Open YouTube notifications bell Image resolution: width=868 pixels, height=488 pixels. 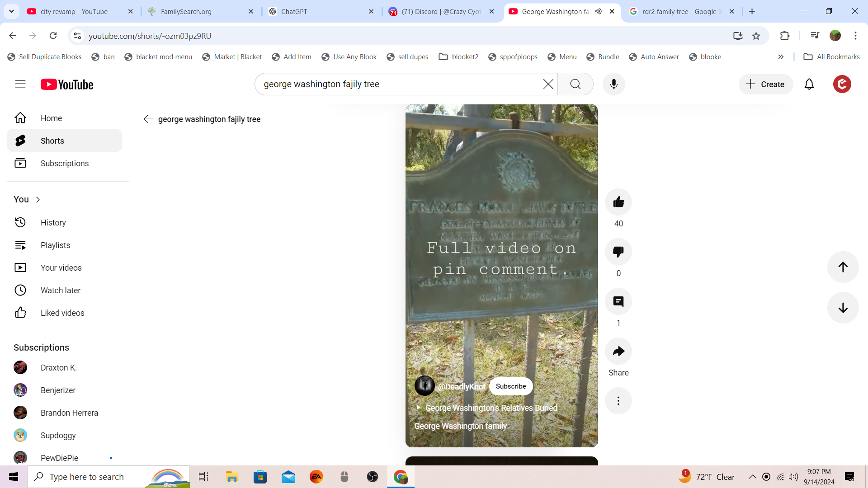[809, 84]
